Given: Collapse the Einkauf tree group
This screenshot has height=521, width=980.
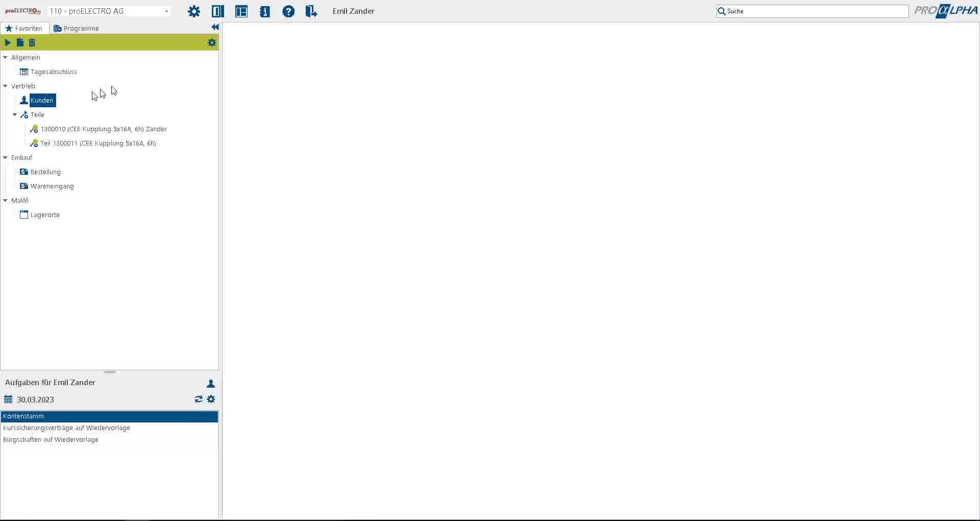Looking at the screenshot, I should coord(5,157).
